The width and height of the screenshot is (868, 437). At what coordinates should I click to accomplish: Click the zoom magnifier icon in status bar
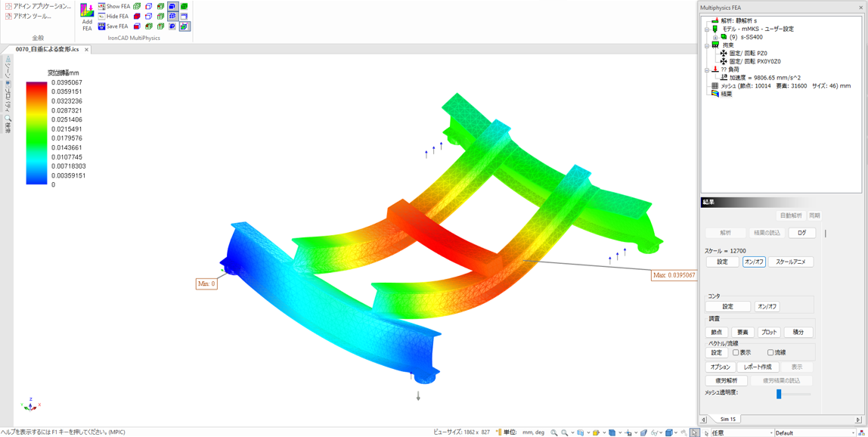pos(554,432)
